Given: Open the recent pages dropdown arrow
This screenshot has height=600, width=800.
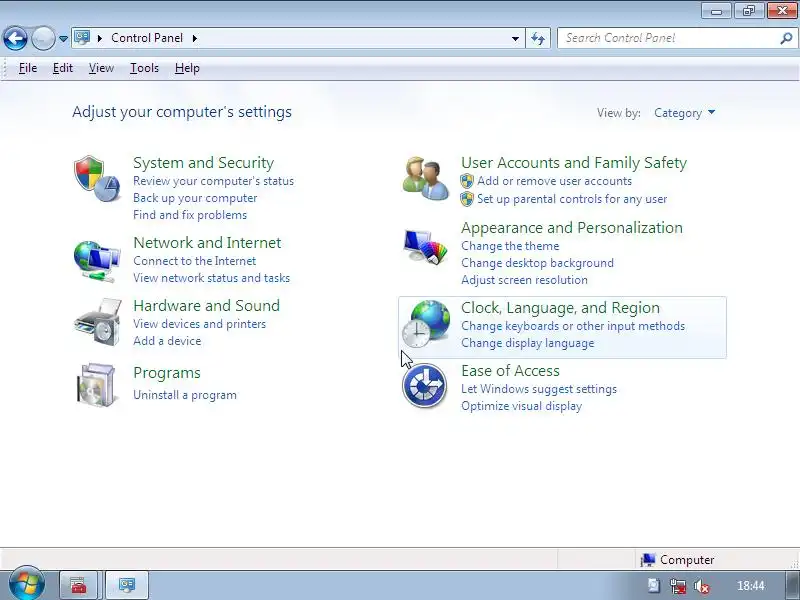Looking at the screenshot, I should pyautogui.click(x=63, y=38).
